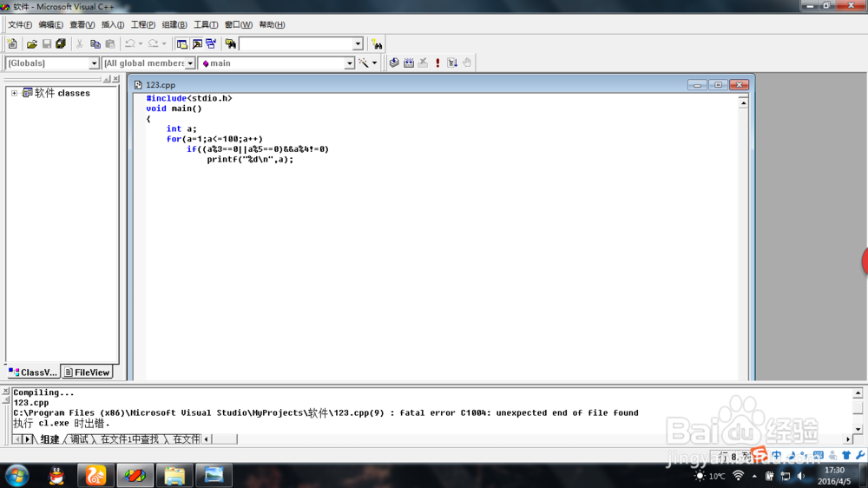This screenshot has width=868, height=488.
Task: Open the 插入(I) menu
Action: pyautogui.click(x=112, y=24)
